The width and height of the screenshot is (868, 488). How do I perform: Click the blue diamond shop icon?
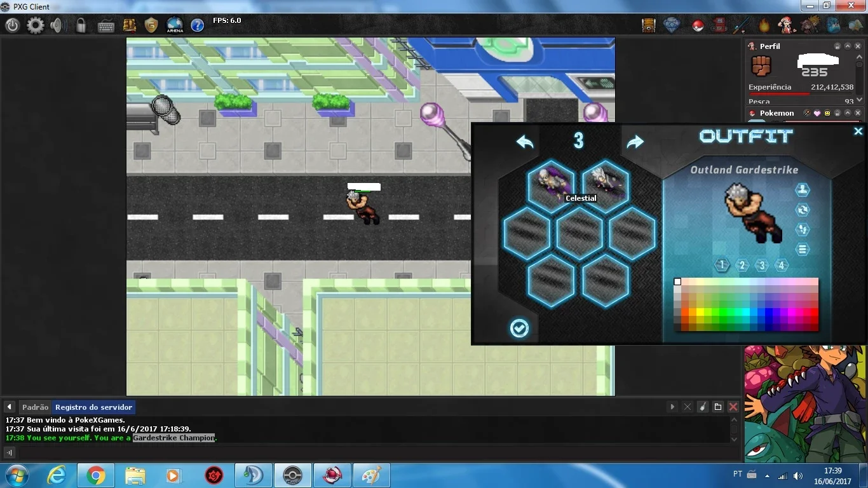click(x=672, y=25)
